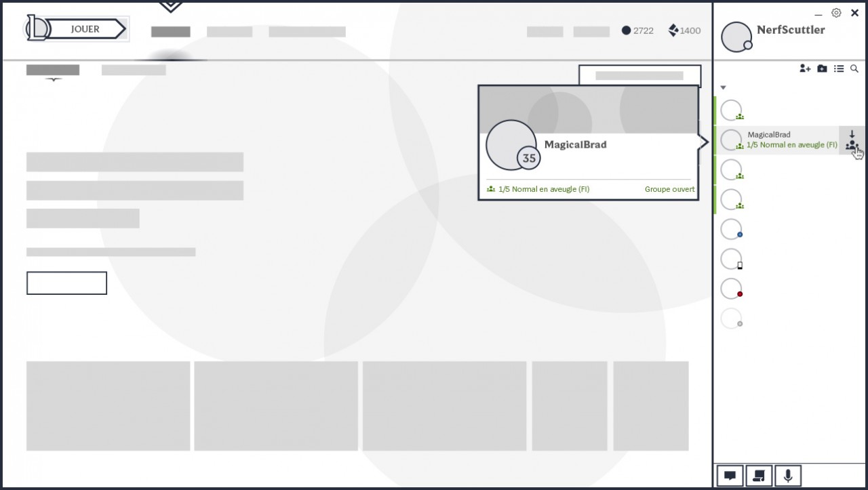868x490 pixels.
Task: Join MagicalBrad's open party
Action: 852,140
